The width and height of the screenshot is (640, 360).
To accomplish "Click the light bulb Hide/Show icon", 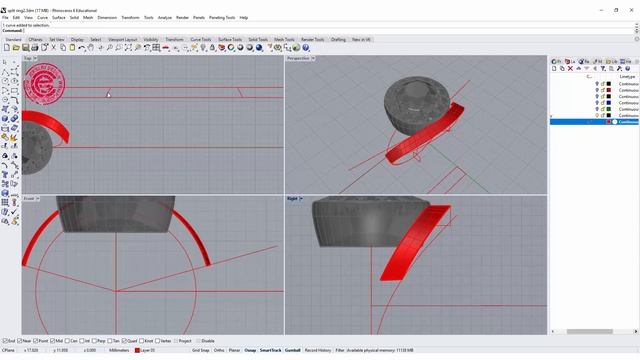I will tap(203, 48).
